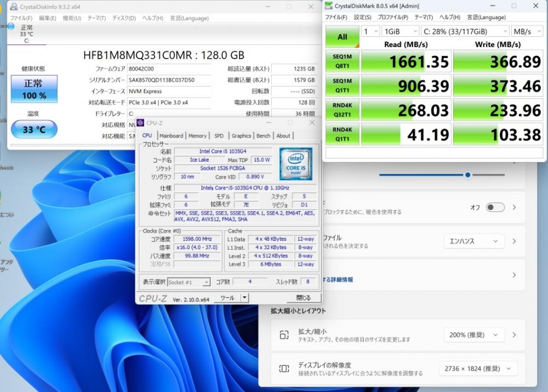This screenshot has height=392, width=548.
Task: Open プロファイル(P) menu in CrystalDiskMark
Action: 393,17
